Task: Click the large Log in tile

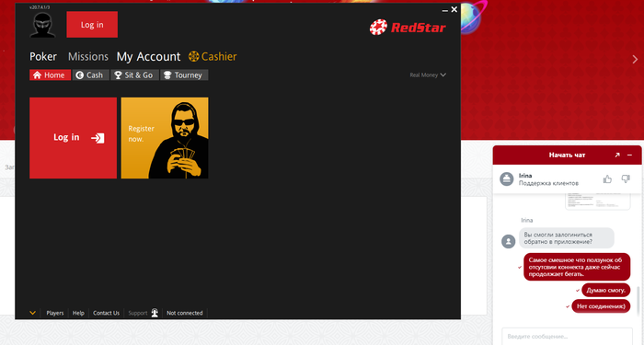Action: point(73,138)
